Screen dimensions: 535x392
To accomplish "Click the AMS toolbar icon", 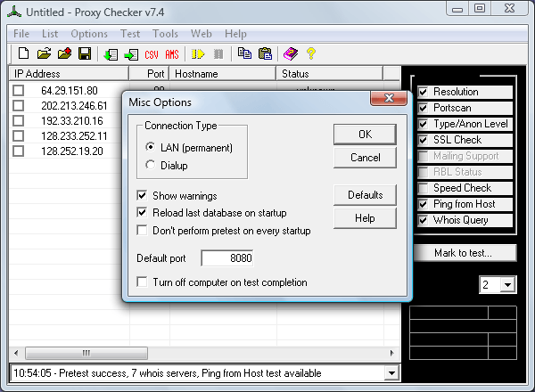I will click(172, 54).
